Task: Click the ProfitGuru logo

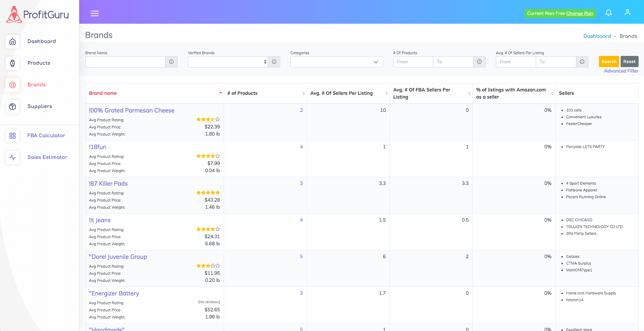Action: tap(38, 15)
